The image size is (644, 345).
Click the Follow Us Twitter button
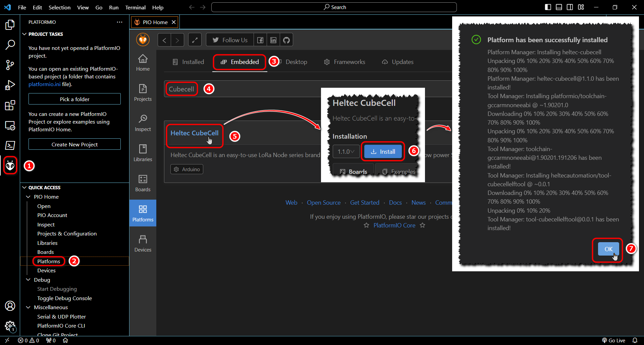point(230,40)
